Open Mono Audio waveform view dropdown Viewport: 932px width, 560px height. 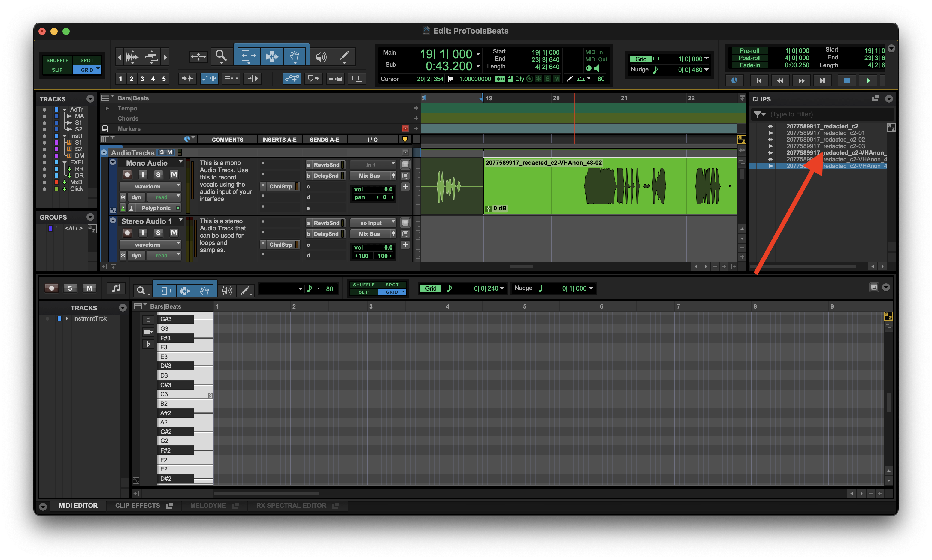[150, 186]
